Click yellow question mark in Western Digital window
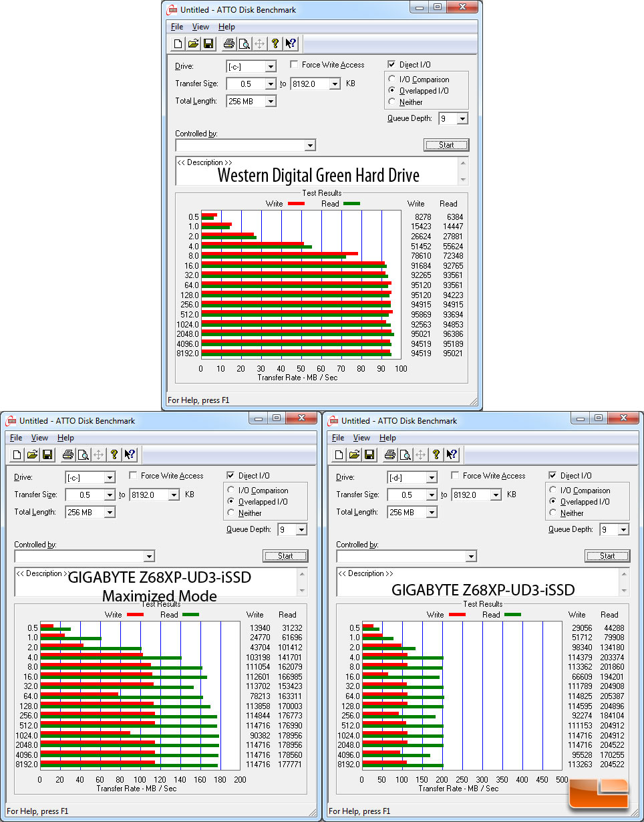 [x=275, y=44]
